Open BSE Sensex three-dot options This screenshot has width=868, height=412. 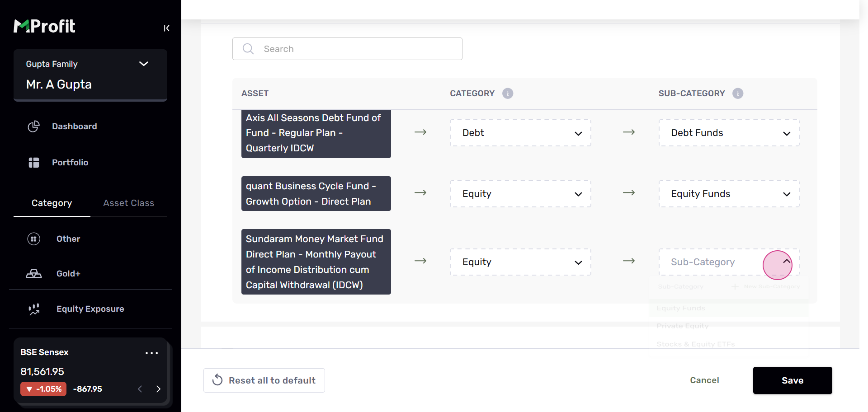(x=151, y=353)
